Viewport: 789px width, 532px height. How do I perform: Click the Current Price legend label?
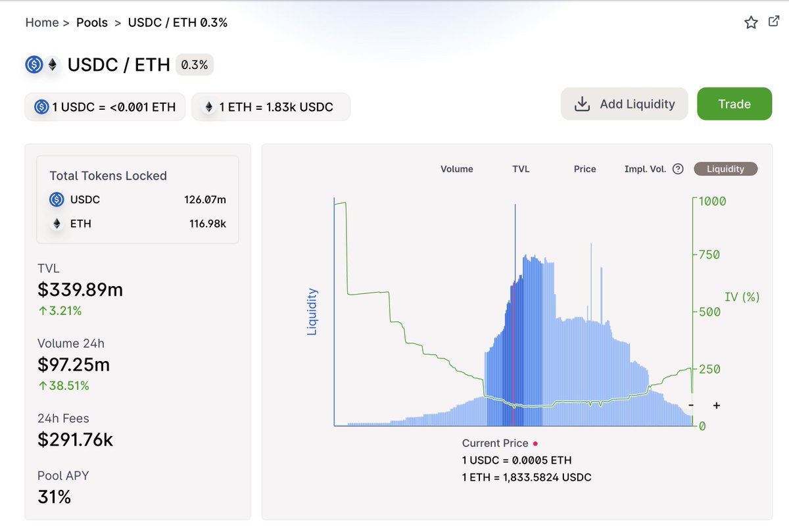coord(495,443)
